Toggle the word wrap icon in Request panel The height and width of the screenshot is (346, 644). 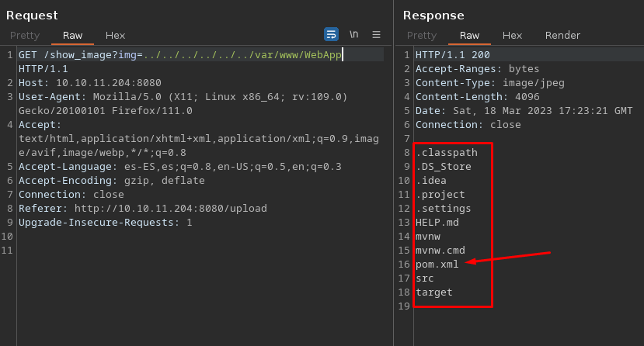331,34
